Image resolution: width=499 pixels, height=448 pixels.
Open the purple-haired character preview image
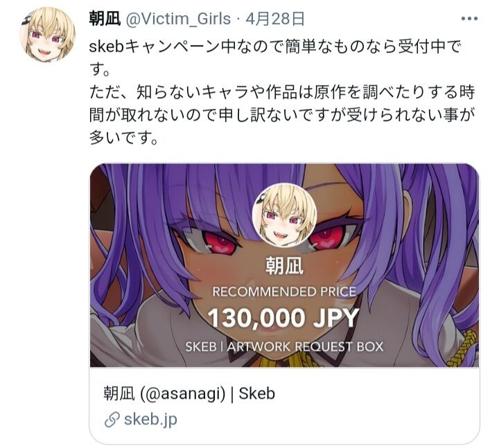coord(285,265)
